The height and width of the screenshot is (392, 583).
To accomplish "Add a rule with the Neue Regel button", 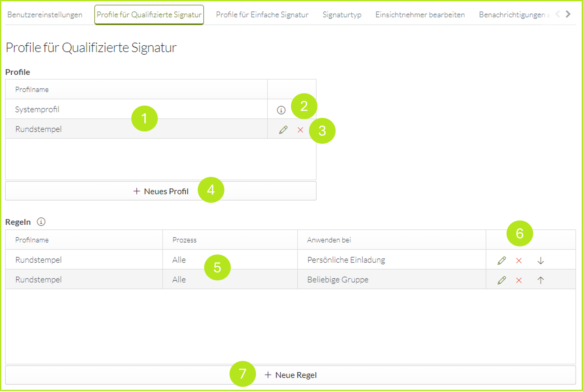I will [x=291, y=375].
